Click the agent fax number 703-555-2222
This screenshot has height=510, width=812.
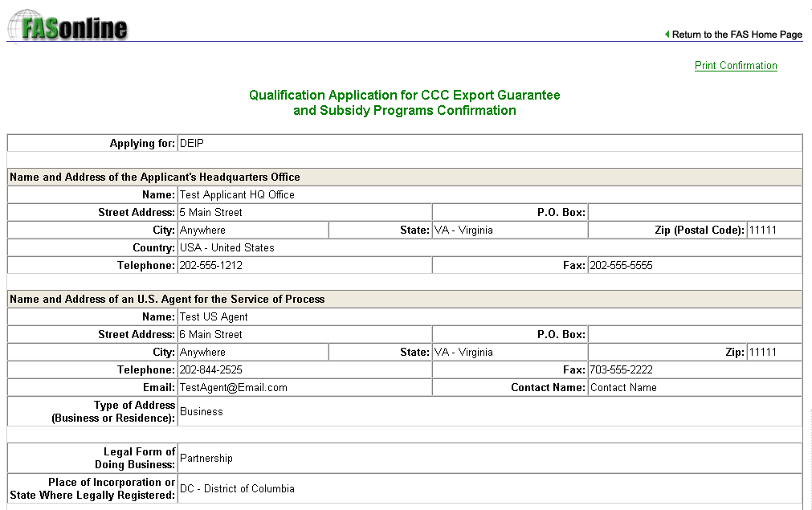(621, 370)
